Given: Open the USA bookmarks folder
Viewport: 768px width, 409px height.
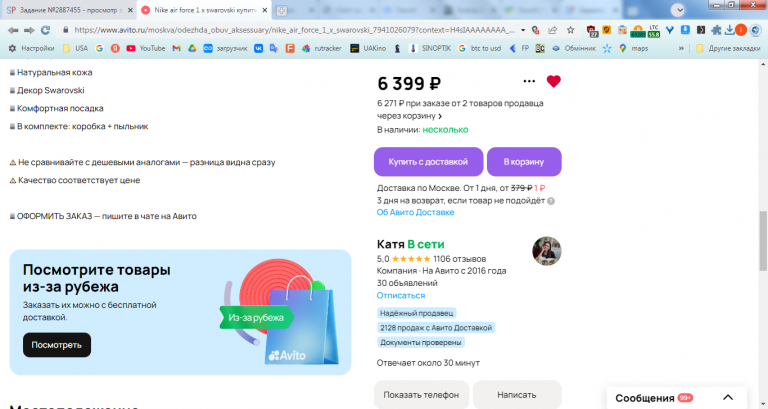Looking at the screenshot, I should (x=75, y=48).
